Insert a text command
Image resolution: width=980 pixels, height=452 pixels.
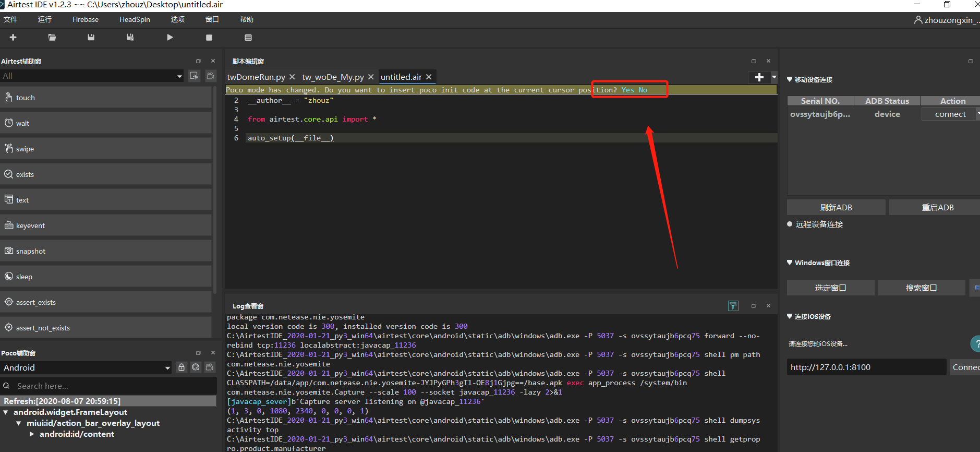point(106,200)
